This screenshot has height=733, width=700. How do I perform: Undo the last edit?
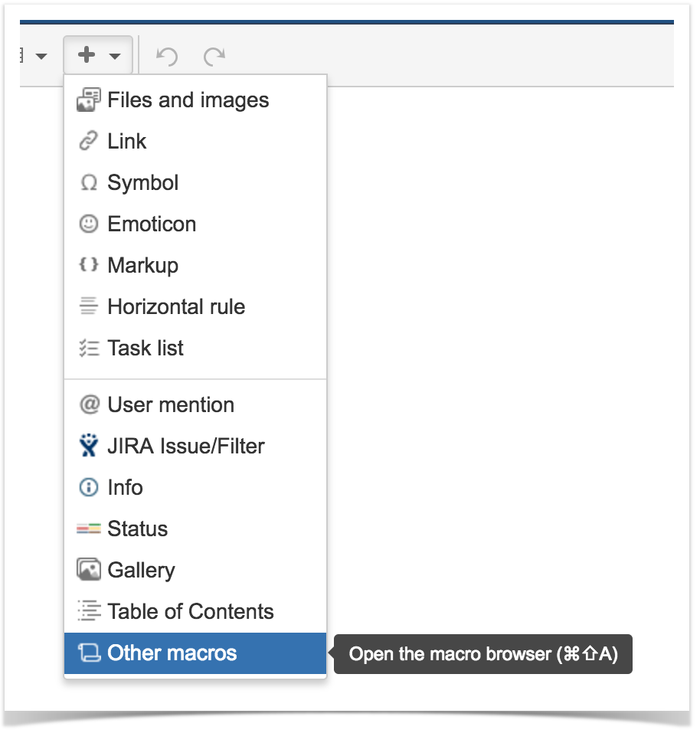pyautogui.click(x=167, y=57)
